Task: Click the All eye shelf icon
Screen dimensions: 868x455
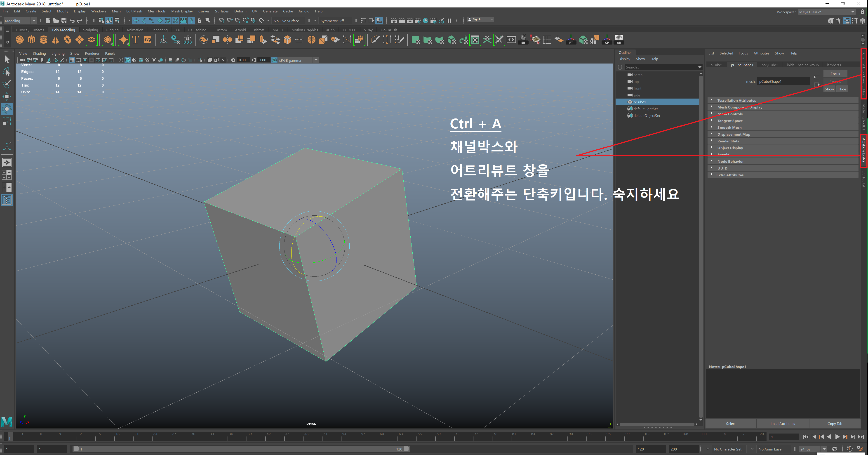Action: pyautogui.click(x=619, y=40)
